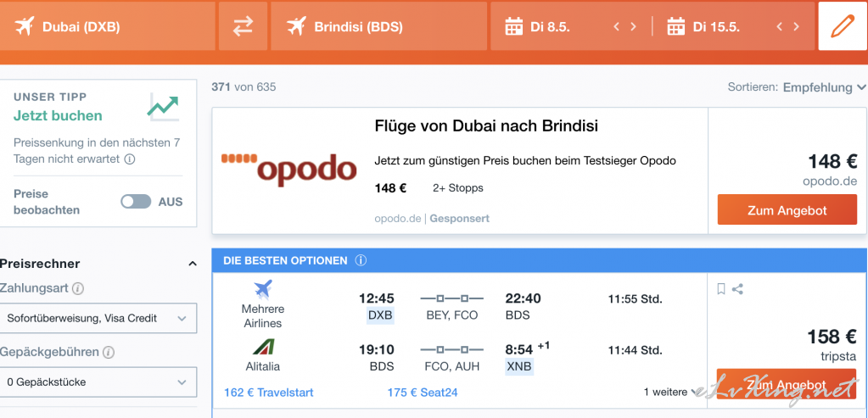Image resolution: width=868 pixels, height=418 pixels.
Task: Open the Sortieren Empfehlung dropdown
Action: click(x=824, y=87)
